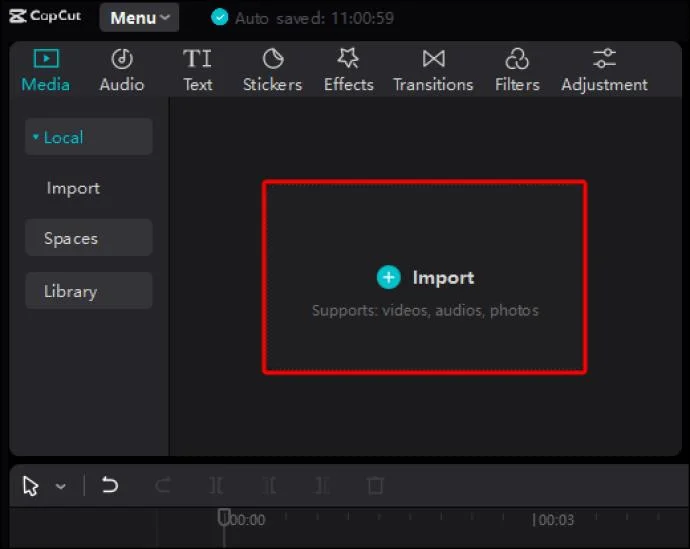Choose the Select pointer tool
The width and height of the screenshot is (690, 549).
[x=30, y=486]
